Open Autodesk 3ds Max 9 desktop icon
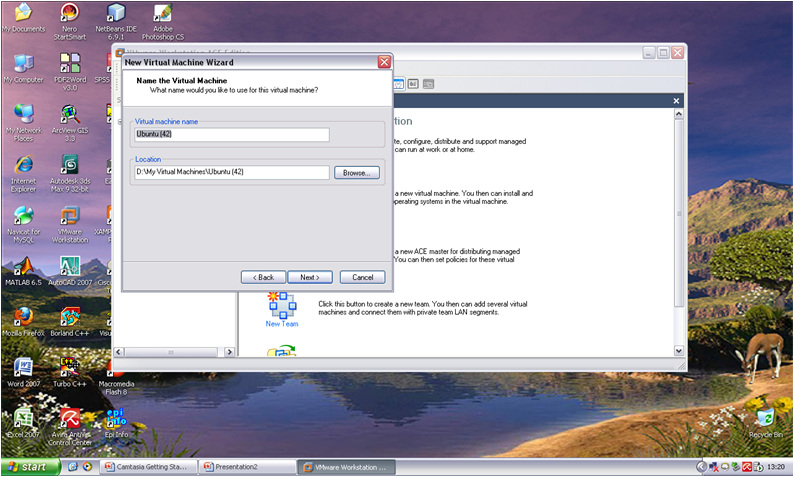The width and height of the screenshot is (794, 477). tap(70, 174)
